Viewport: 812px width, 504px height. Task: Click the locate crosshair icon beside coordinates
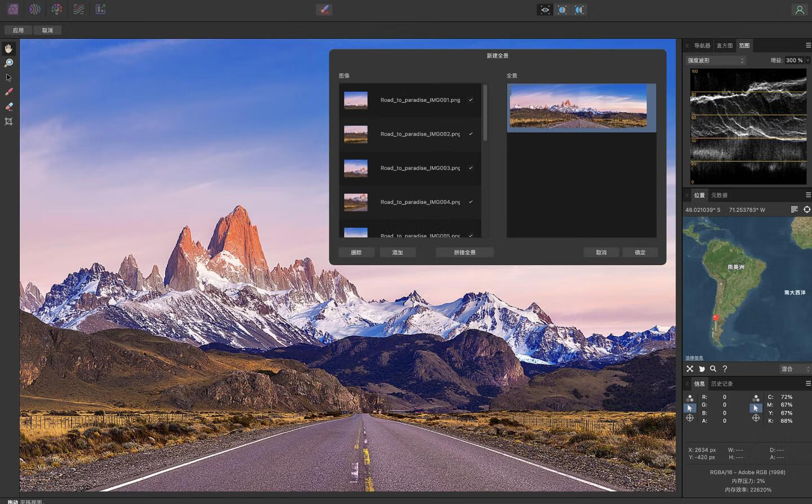click(807, 210)
